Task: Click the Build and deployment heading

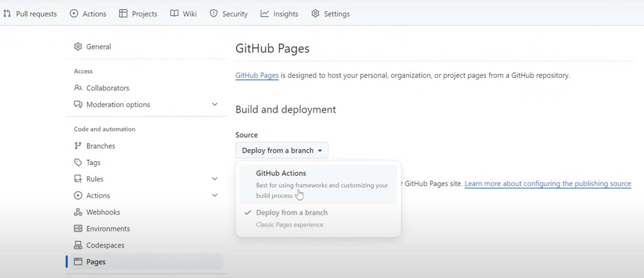Action: 286,109
